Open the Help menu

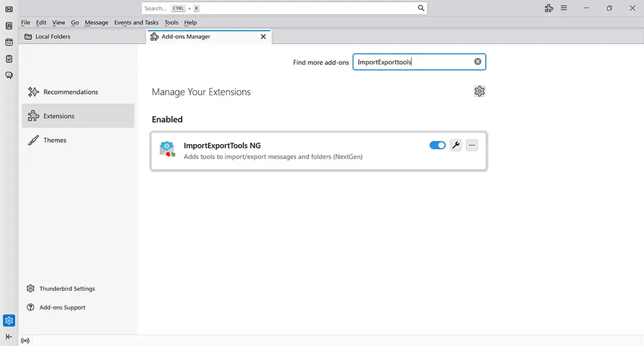pos(190,23)
